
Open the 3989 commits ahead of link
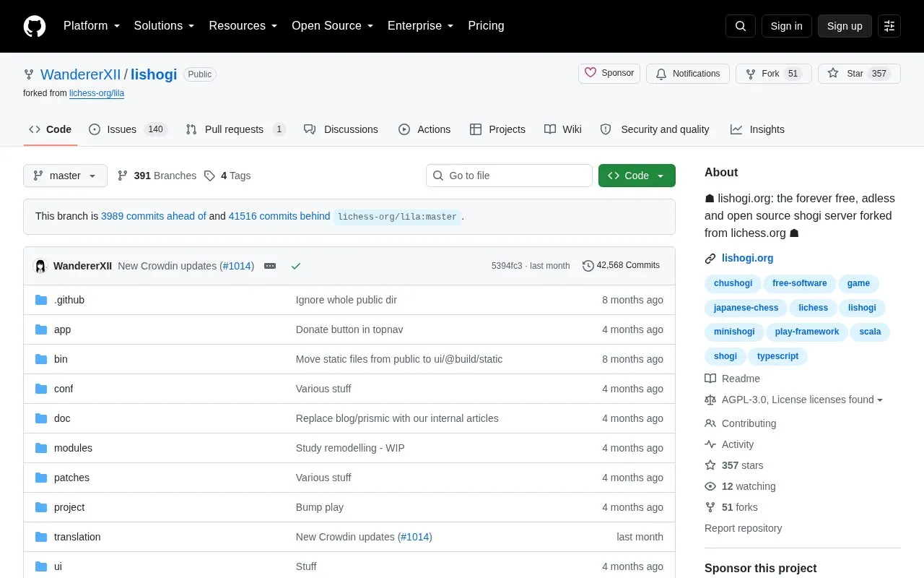[154, 216]
